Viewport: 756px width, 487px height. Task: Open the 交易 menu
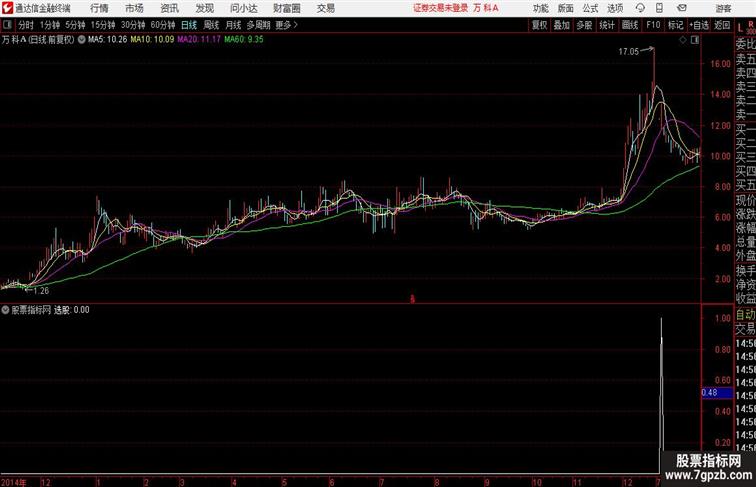(x=326, y=8)
